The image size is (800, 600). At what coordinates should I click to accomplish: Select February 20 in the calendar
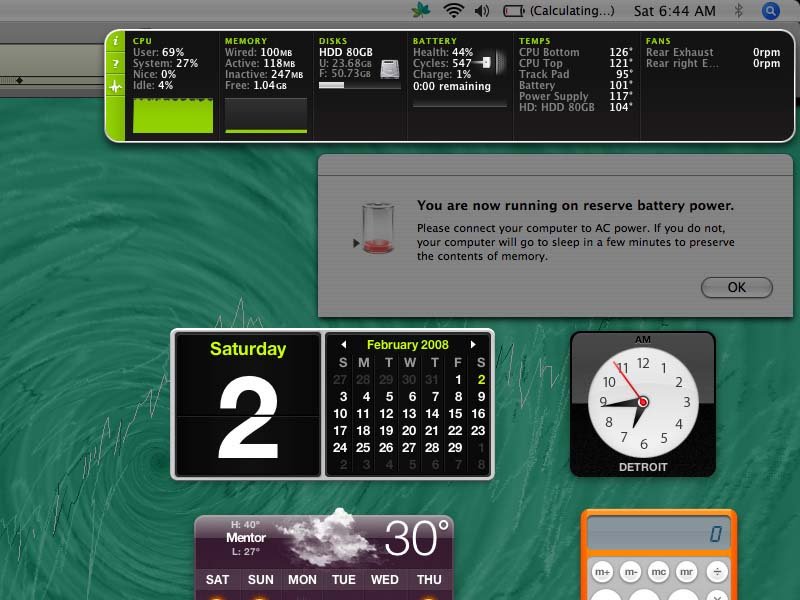pyautogui.click(x=409, y=431)
